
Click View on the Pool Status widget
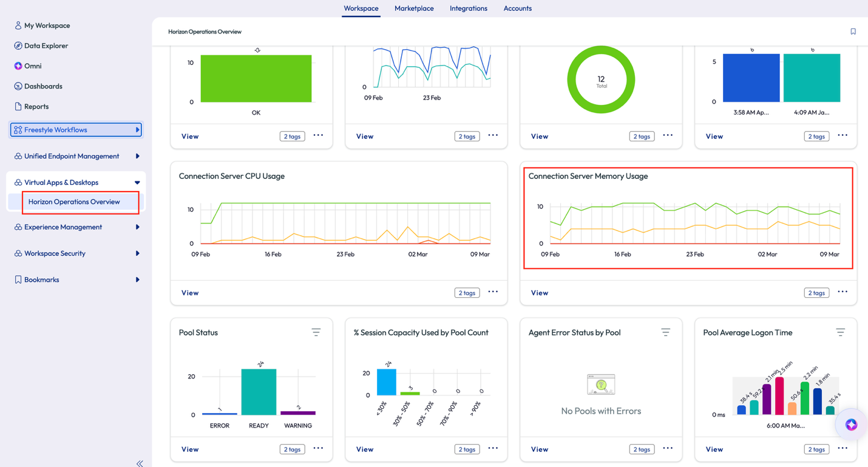[190, 449]
